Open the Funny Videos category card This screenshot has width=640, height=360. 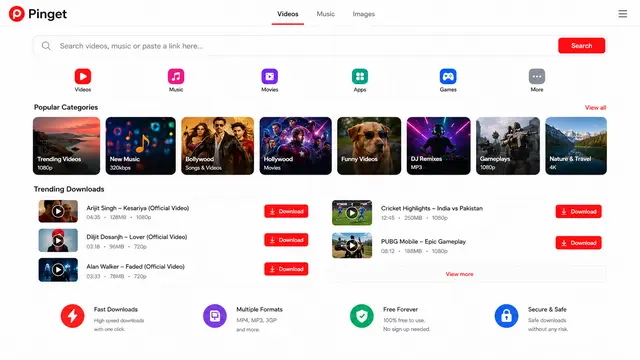pyautogui.click(x=369, y=146)
